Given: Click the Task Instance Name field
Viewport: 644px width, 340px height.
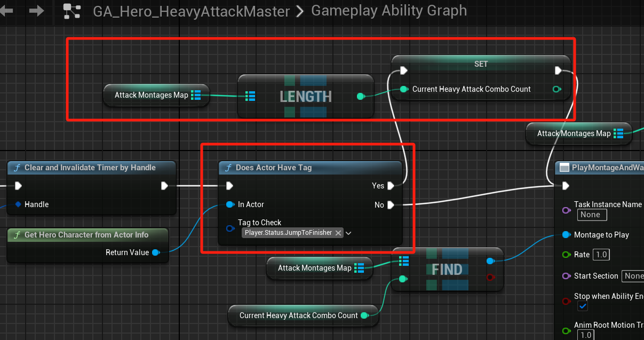Looking at the screenshot, I should point(592,215).
